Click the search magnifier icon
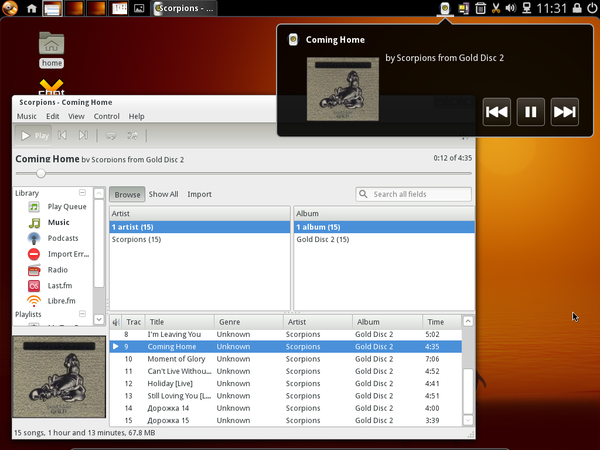600x450 pixels. pos(363,194)
